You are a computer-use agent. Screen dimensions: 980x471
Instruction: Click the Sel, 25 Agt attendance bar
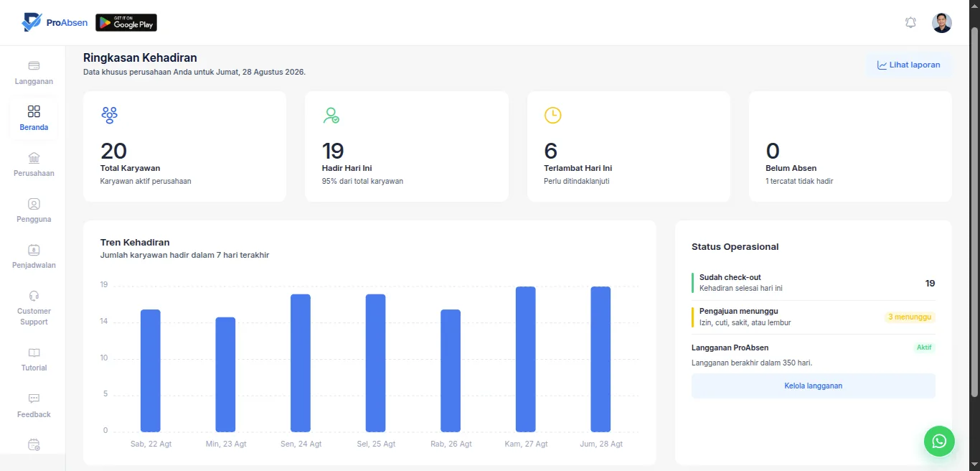click(375, 363)
